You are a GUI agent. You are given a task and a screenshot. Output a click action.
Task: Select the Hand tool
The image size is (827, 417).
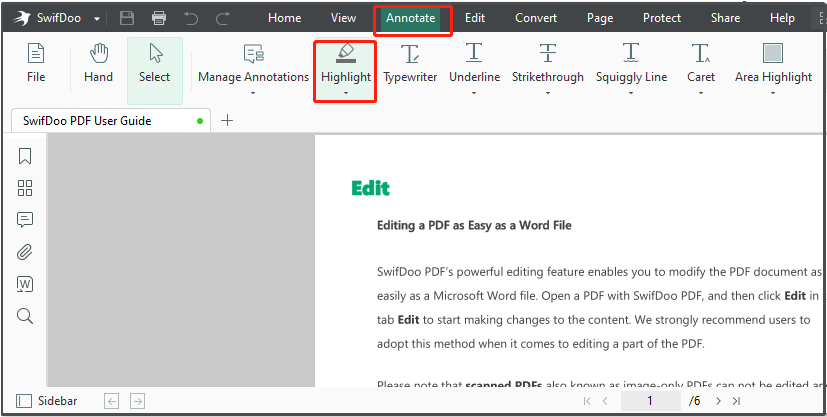99,64
